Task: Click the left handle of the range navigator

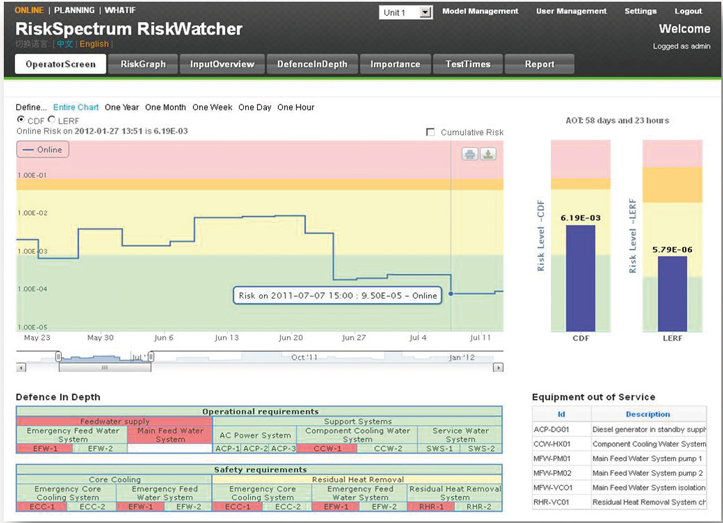Action: [58, 356]
